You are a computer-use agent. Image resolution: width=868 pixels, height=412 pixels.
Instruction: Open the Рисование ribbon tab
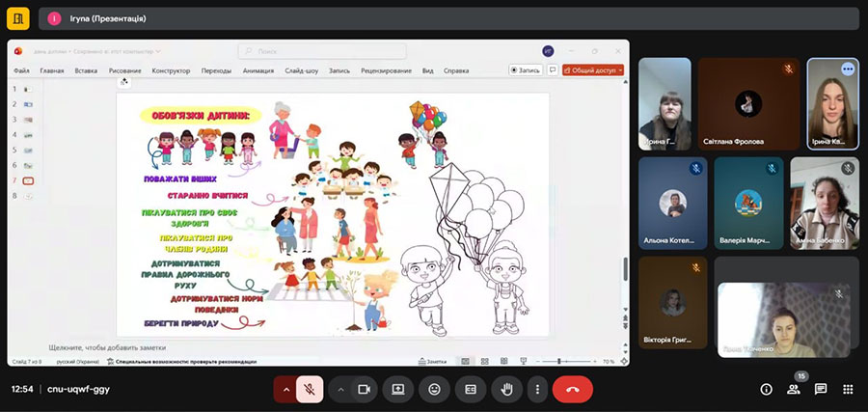[124, 70]
